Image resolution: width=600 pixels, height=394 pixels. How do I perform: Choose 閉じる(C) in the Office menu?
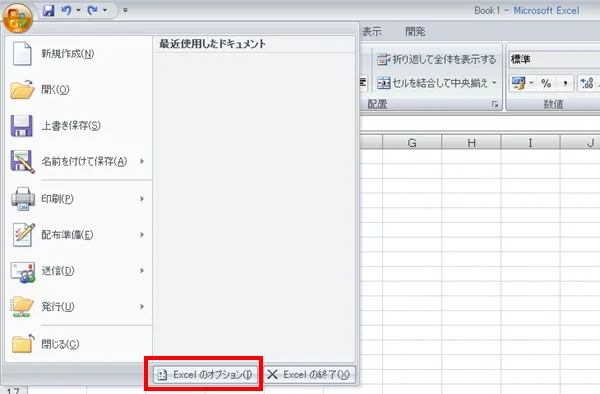tap(79, 344)
